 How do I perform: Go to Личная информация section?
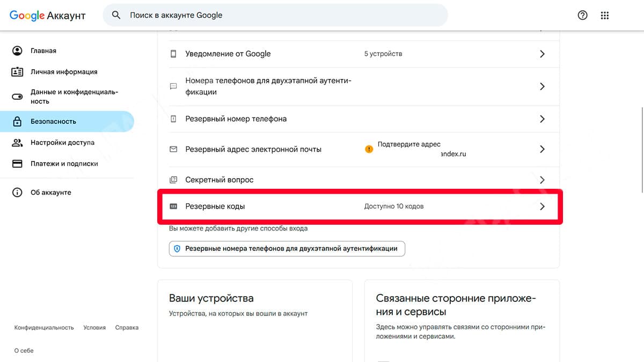coord(64,72)
